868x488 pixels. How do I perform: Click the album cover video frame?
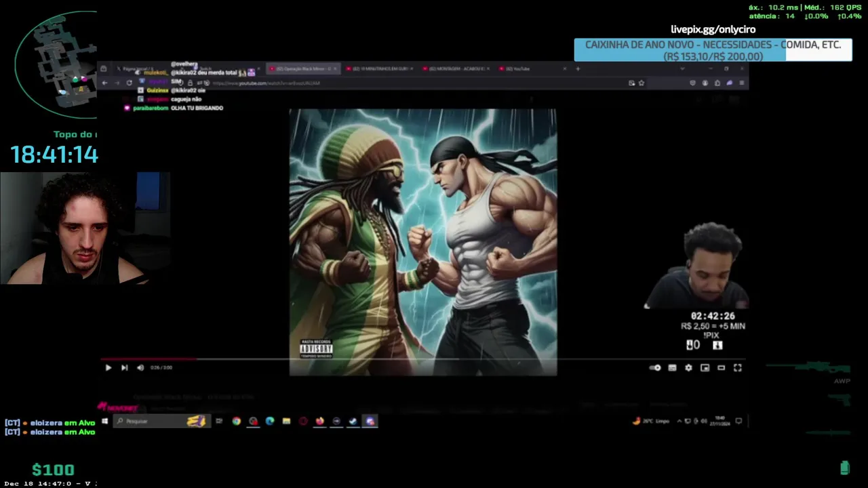(423, 242)
